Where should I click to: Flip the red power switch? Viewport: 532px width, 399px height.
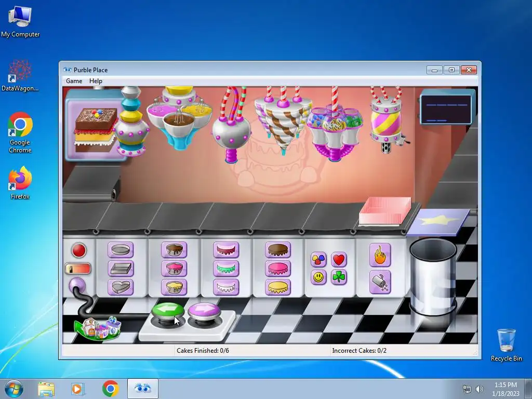pyautogui.click(x=78, y=269)
